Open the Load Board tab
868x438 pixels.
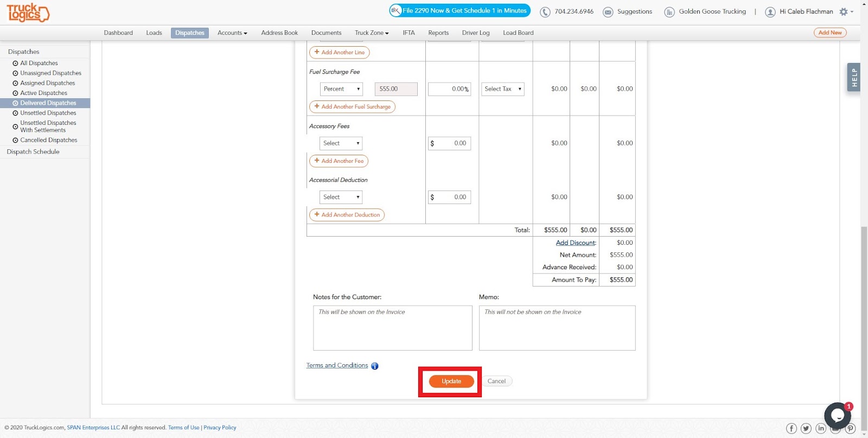pyautogui.click(x=518, y=33)
